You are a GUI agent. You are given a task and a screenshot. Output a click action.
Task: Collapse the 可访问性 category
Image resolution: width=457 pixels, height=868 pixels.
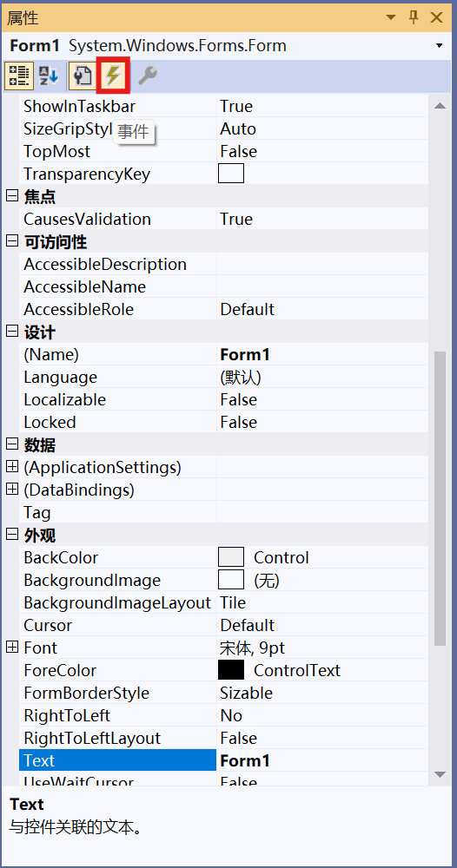11,241
